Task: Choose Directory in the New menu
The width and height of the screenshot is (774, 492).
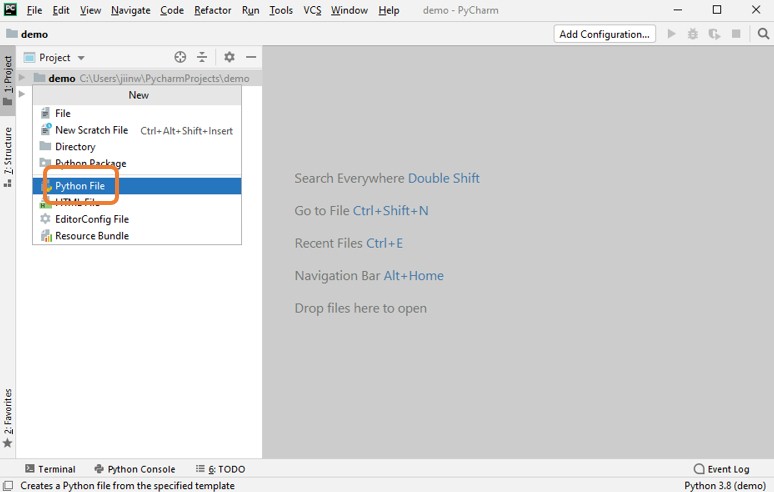Action: [x=137, y=147]
